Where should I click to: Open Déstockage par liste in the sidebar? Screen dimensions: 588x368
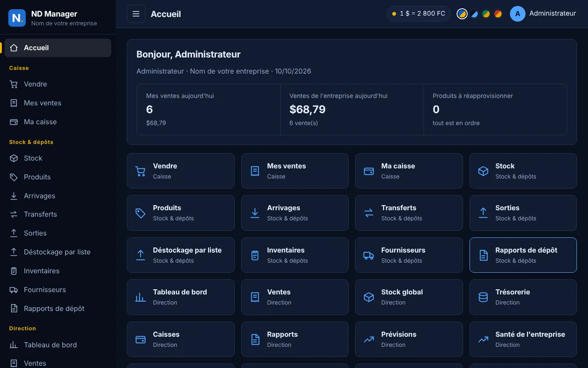point(58,252)
